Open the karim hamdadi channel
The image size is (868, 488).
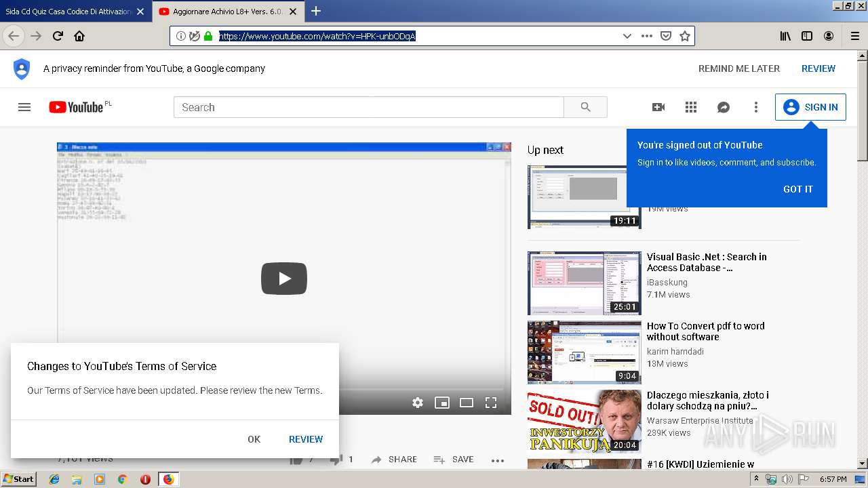(x=675, y=351)
